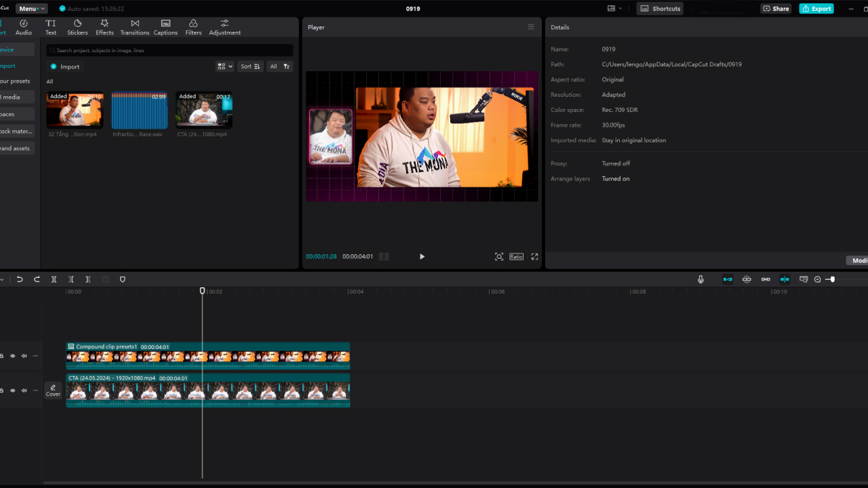Screen dimensions: 868x488
Task: Toggle auto snapping
Action: click(747, 279)
